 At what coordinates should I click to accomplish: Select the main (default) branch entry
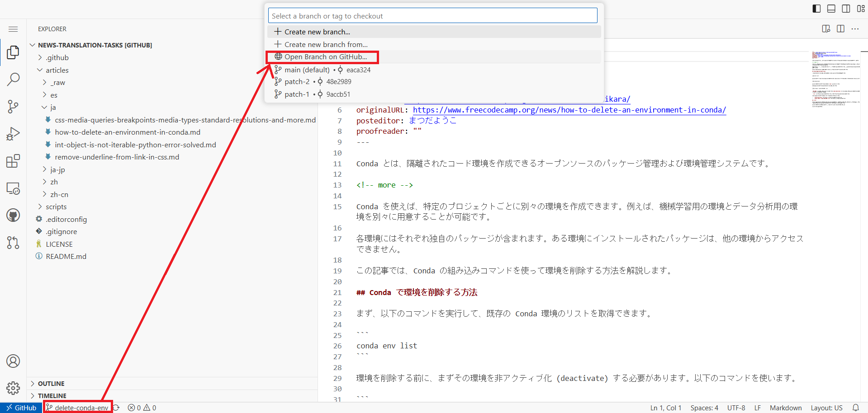pos(434,70)
